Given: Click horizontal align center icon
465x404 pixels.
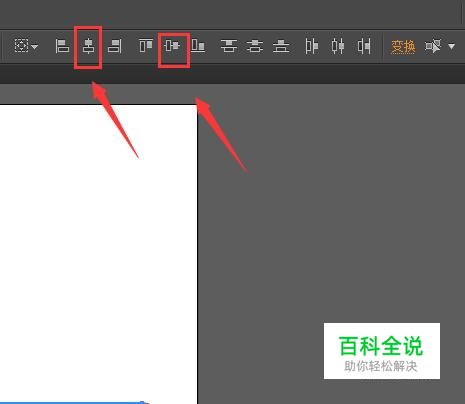Looking at the screenshot, I should click(88, 46).
